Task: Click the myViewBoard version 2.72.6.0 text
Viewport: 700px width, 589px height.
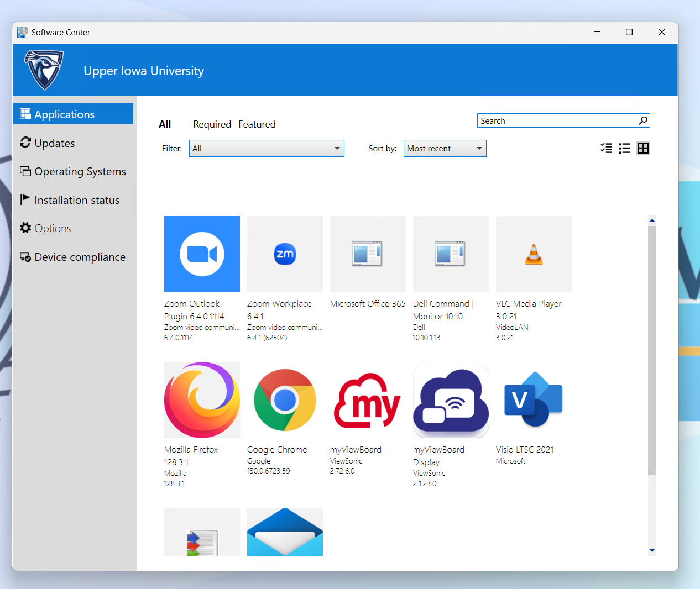Action: 342,471
